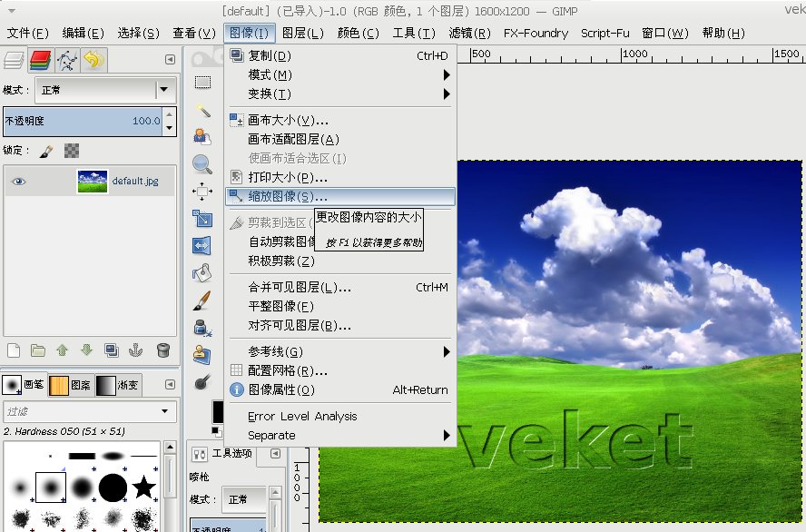Image resolution: width=806 pixels, height=532 pixels.
Task: Open the brushes dock tab menu arrow
Action: pyautogui.click(x=170, y=385)
